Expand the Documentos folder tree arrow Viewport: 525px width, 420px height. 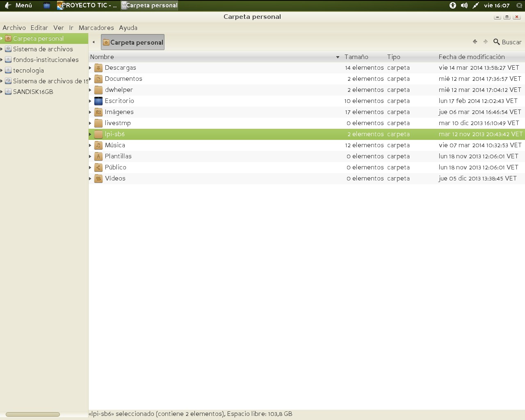click(91, 79)
